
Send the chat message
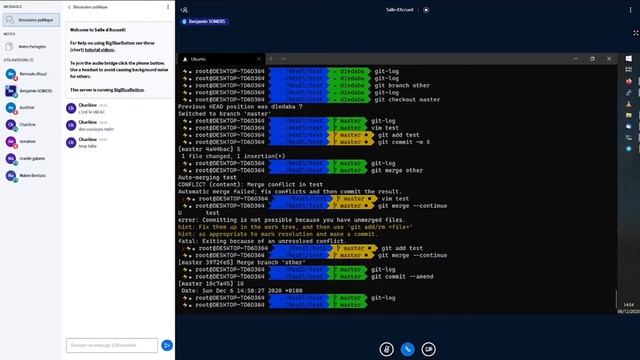click(x=167, y=345)
